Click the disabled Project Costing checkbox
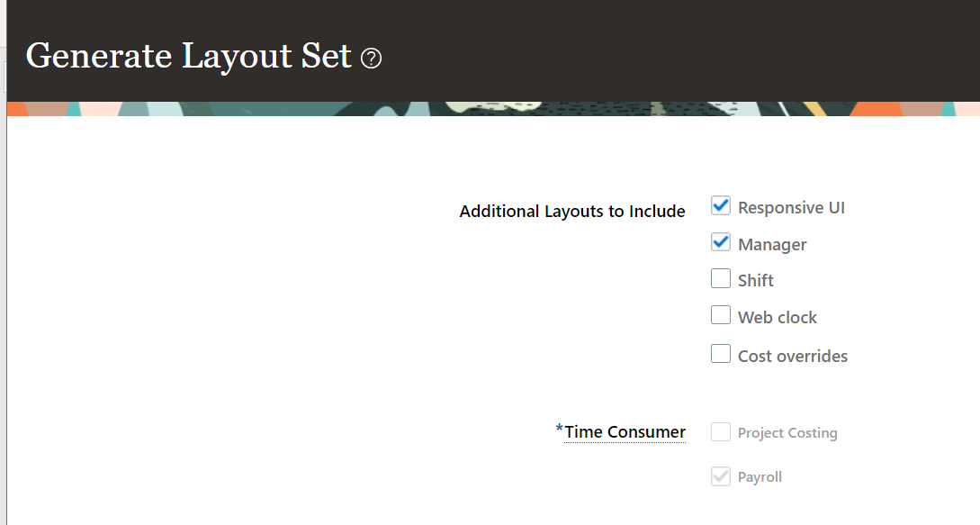The height and width of the screenshot is (525, 980). coord(721,431)
